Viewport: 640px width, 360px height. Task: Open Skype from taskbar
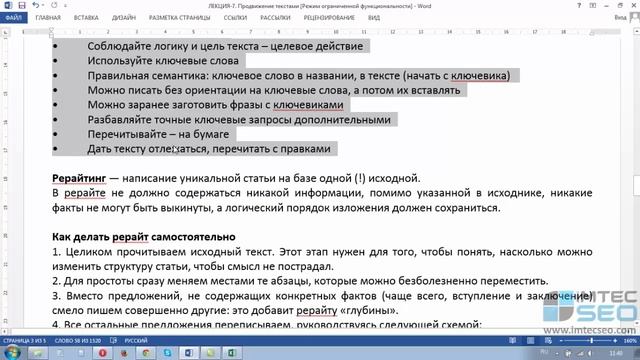click(x=167, y=353)
